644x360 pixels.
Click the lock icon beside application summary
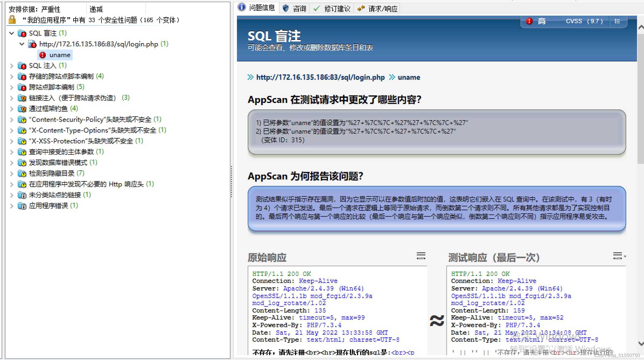(12, 19)
